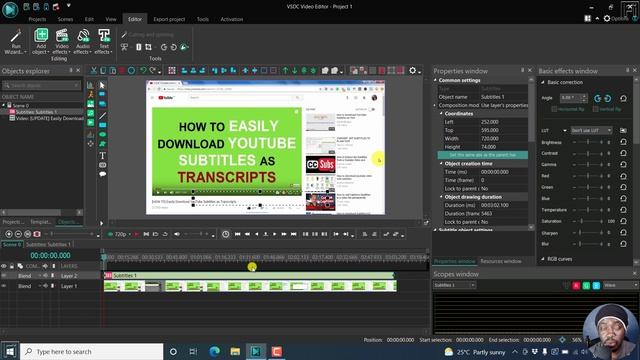Image resolution: width=640 pixels, height=360 pixels.
Task: Click the timeline clock icon
Action: click(225, 234)
